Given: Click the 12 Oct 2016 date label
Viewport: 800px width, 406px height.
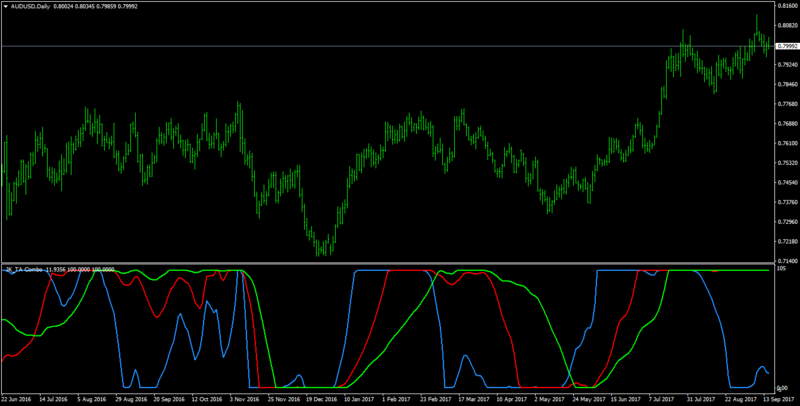Looking at the screenshot, I should (x=207, y=399).
